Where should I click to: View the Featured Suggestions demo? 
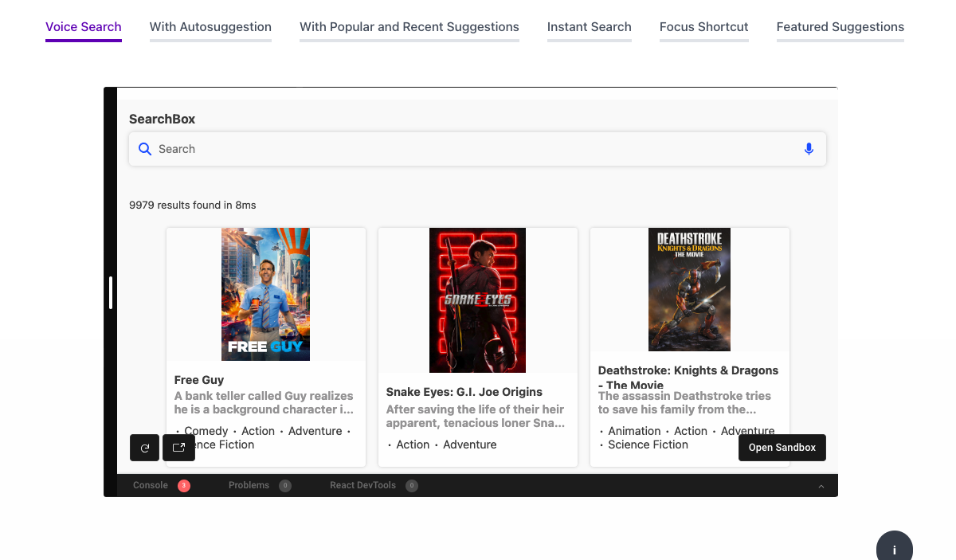point(840,26)
